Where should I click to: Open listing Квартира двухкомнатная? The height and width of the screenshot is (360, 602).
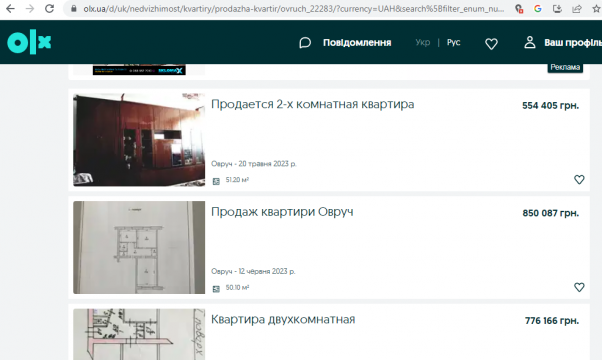pyautogui.click(x=283, y=319)
